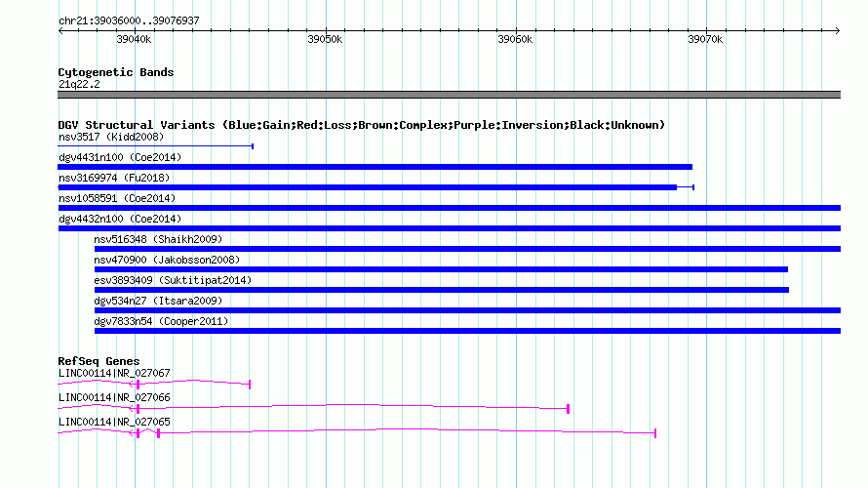868x488 pixels.
Task: Open variant dgv4432n100 (Coe2014) label
Action: coord(120,219)
